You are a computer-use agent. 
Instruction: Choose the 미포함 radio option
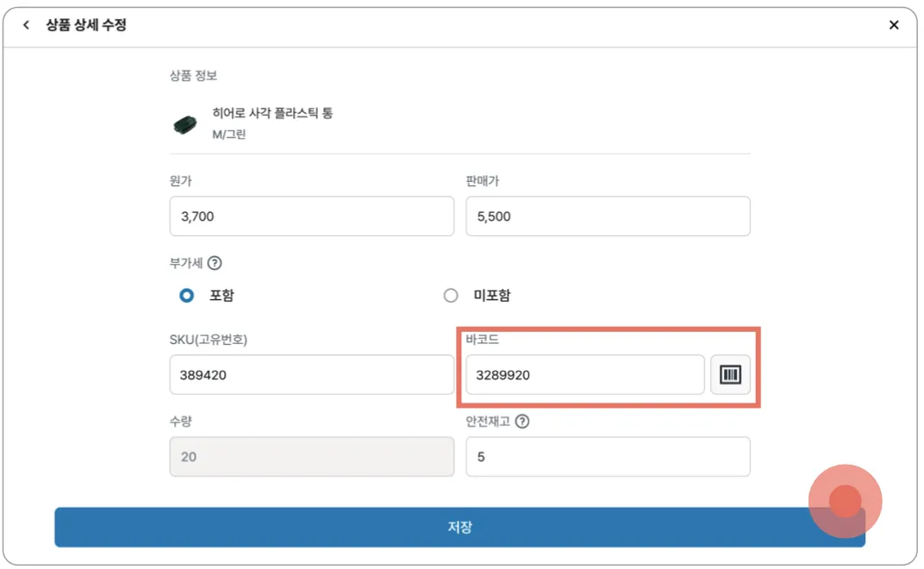coord(451,296)
